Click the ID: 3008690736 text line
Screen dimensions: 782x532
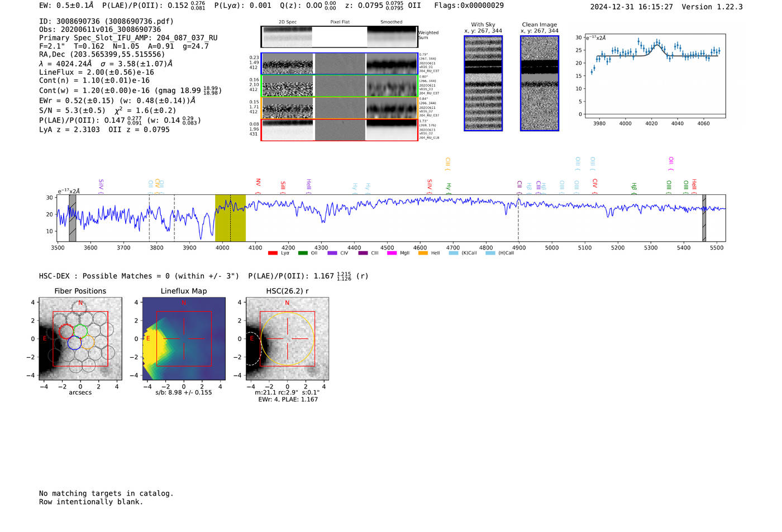point(106,21)
